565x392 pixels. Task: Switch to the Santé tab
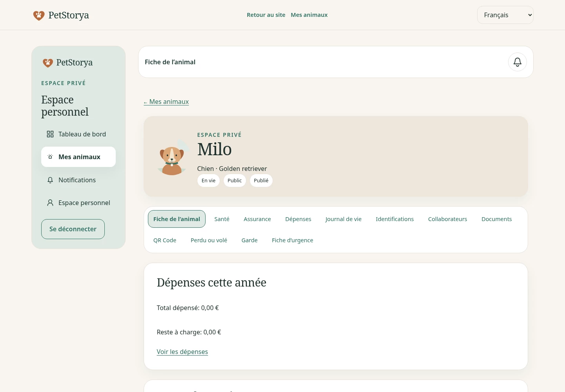pyautogui.click(x=222, y=219)
